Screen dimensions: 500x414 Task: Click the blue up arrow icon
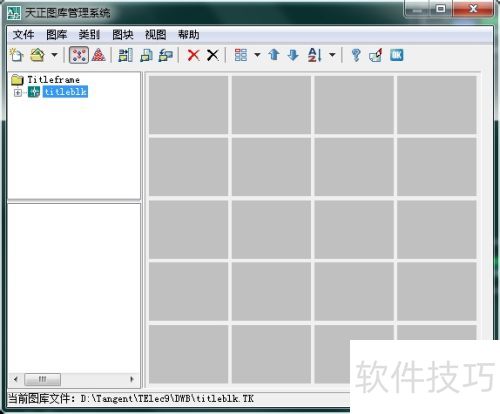(x=274, y=55)
